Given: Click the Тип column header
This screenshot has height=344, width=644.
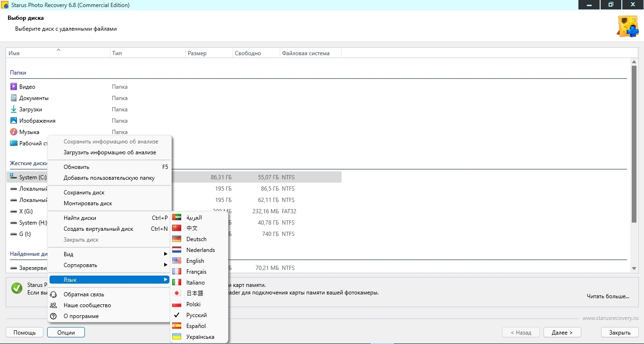Looking at the screenshot, I should pyautogui.click(x=147, y=53).
